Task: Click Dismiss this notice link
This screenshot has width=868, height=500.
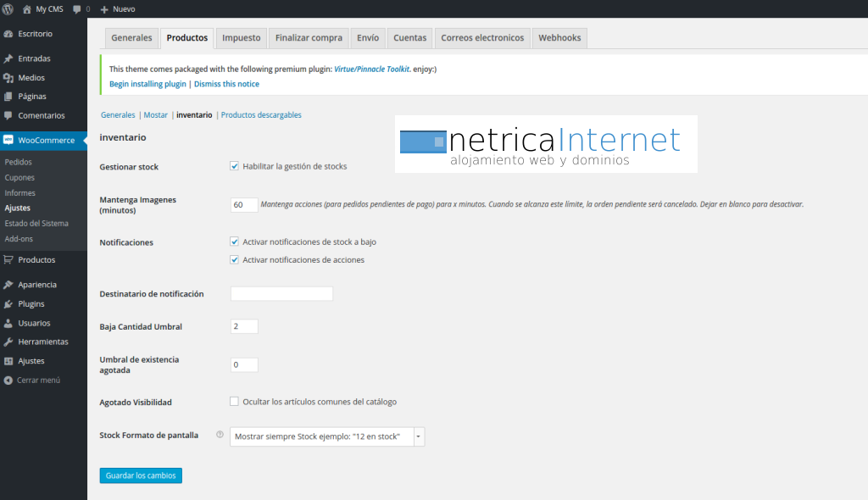Action: pyautogui.click(x=226, y=84)
